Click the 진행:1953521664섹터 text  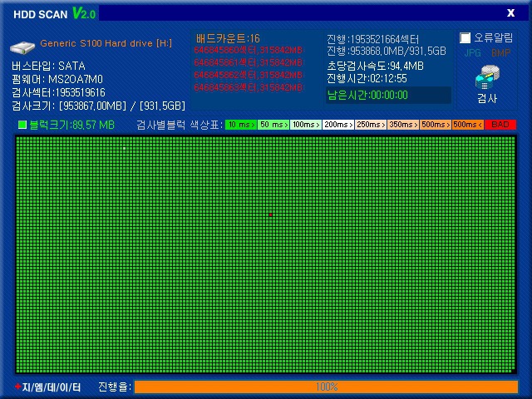[373, 39]
